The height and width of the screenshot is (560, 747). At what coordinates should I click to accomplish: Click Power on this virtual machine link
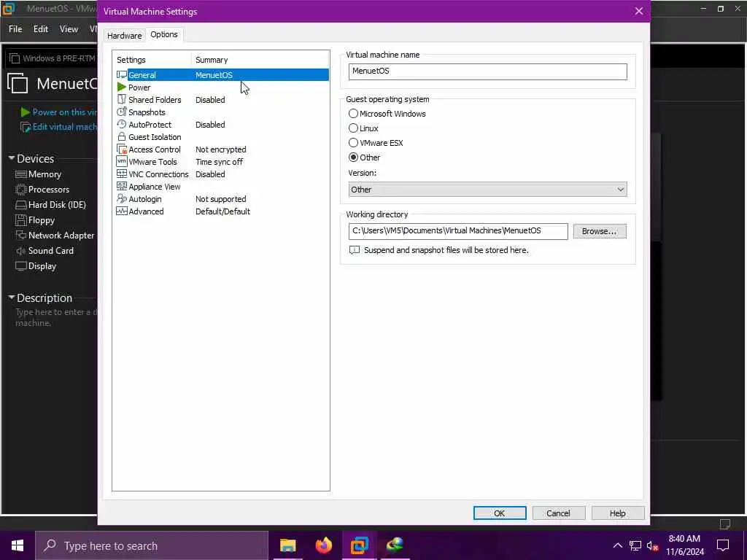[64, 112]
